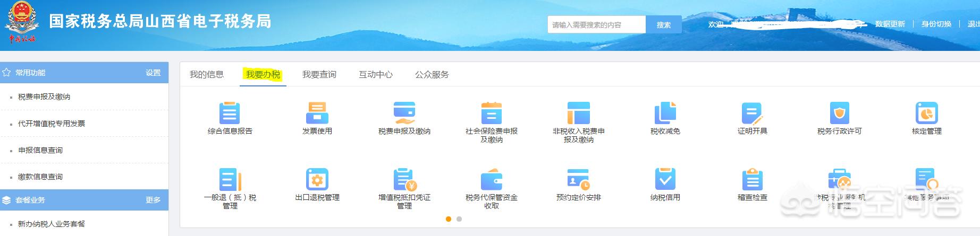Switch to 我要查询 tab
Screen dimensions: 980x236
point(319,75)
